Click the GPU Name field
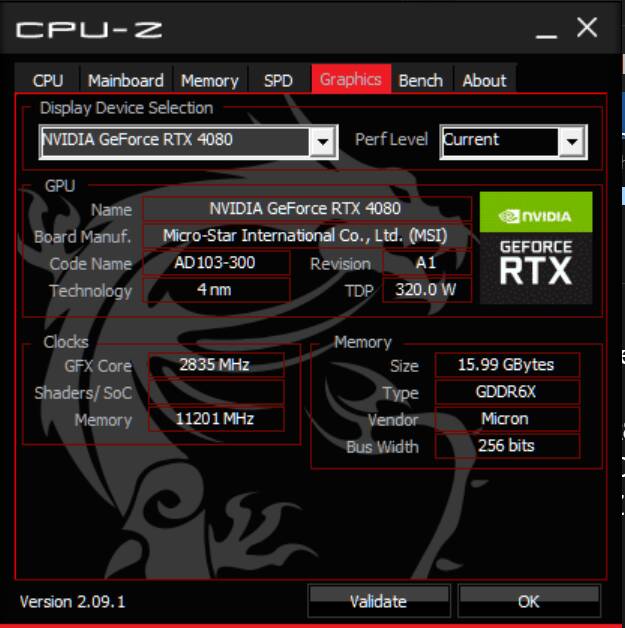 (307, 208)
